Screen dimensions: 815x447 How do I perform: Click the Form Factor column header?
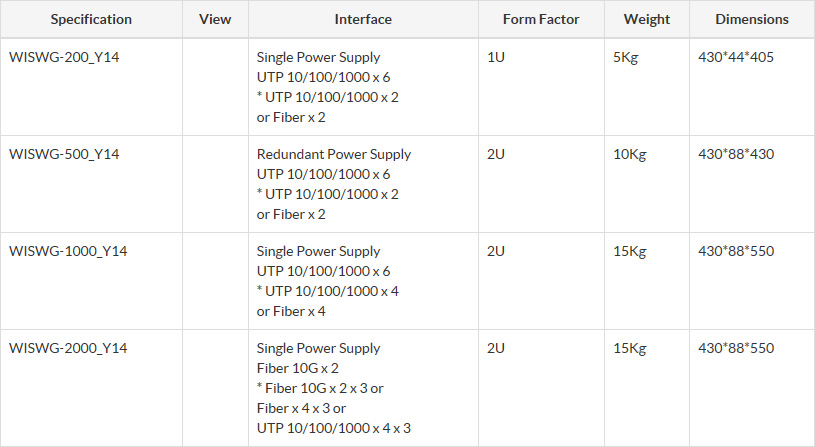click(541, 19)
